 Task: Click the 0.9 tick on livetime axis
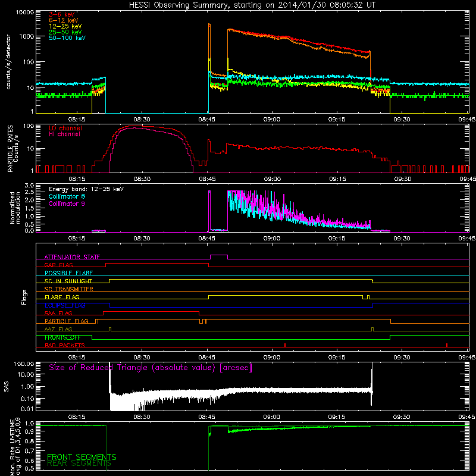pyautogui.click(x=29, y=432)
